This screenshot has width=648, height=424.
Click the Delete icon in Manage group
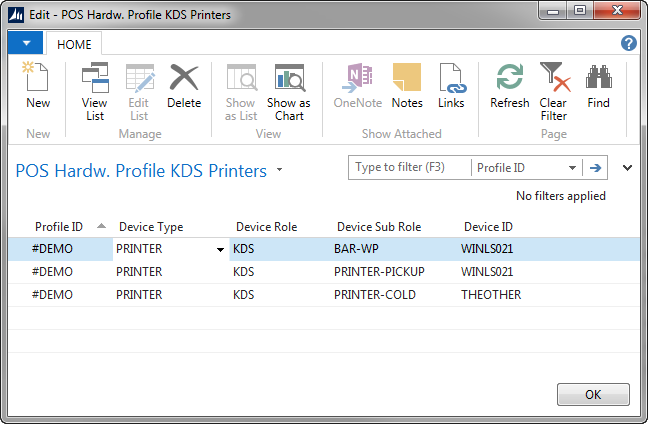[x=184, y=86]
